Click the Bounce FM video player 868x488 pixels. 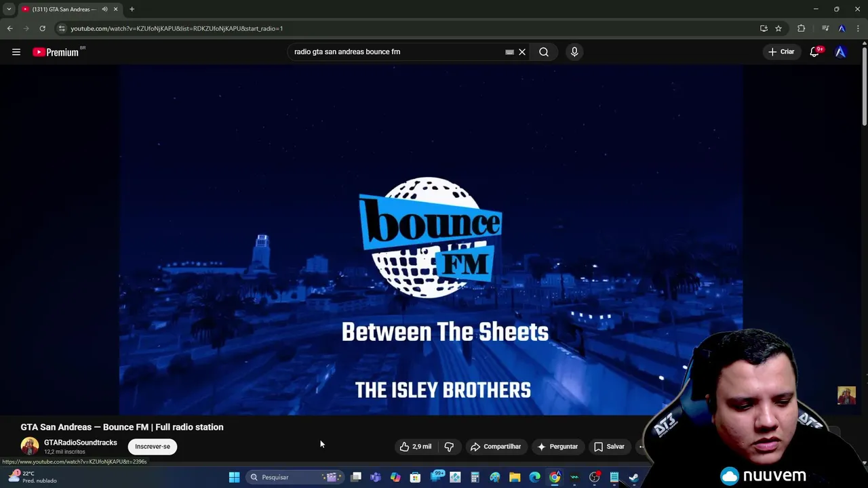tap(431, 240)
